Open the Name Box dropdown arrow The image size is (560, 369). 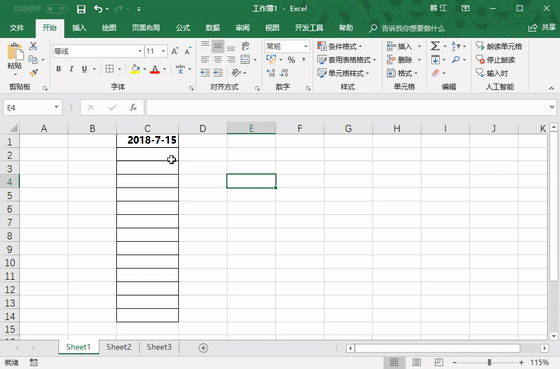(x=56, y=107)
